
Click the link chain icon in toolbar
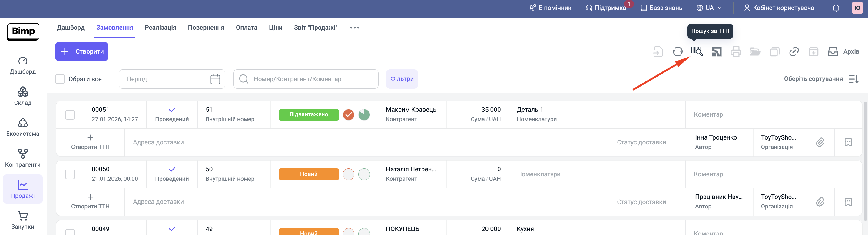[794, 51]
